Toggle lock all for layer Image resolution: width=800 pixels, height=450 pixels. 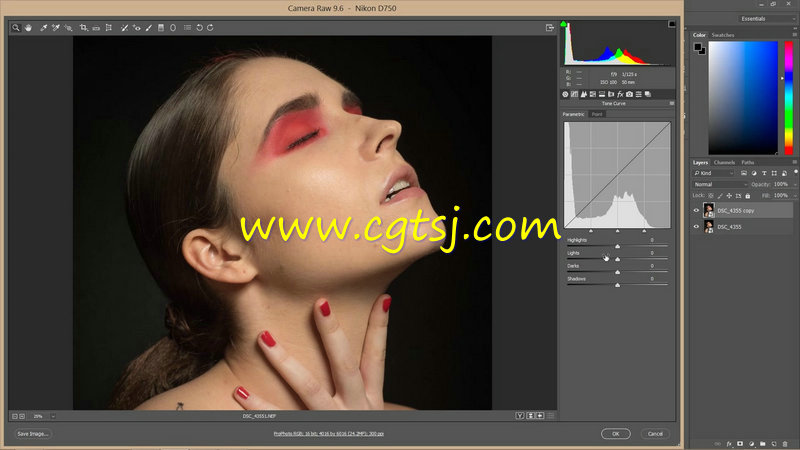click(x=748, y=196)
